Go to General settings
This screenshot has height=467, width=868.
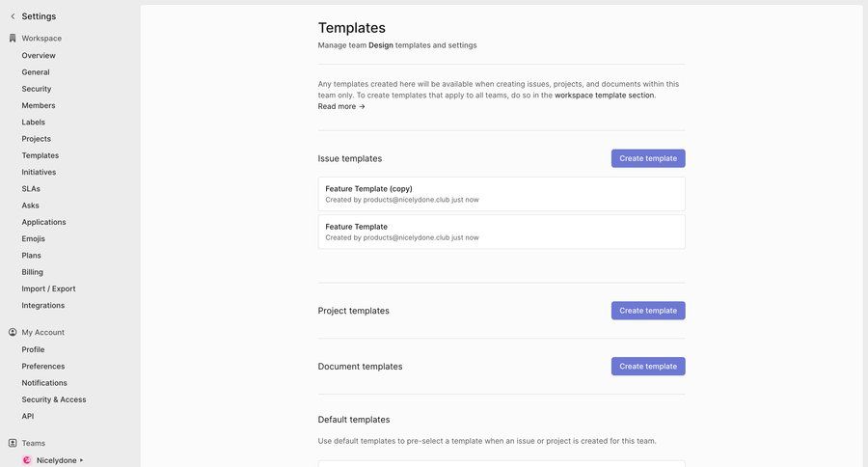(36, 72)
